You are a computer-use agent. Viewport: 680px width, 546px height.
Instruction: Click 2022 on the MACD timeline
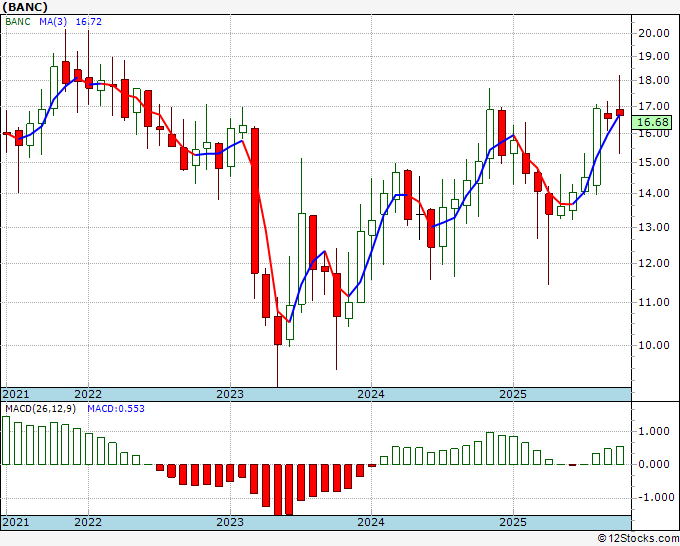click(88, 522)
